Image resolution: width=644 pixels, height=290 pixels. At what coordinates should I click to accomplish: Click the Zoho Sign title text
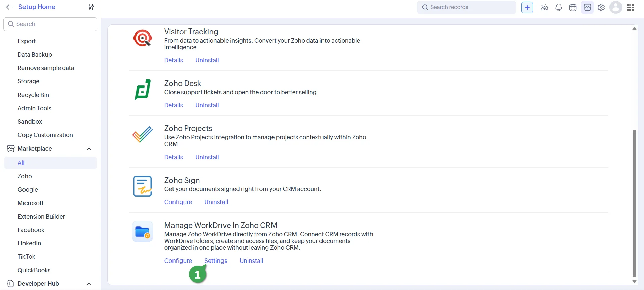(x=182, y=180)
